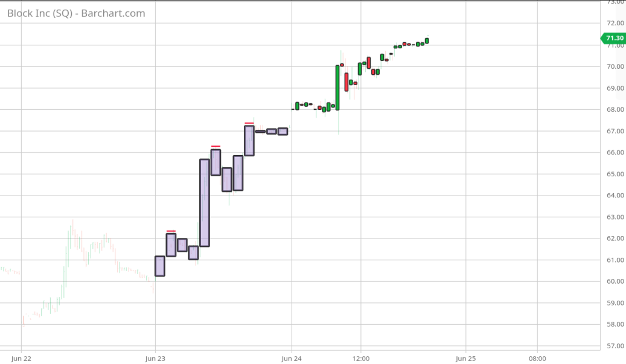Click the 08:00 time axis label
This screenshot has width=626, height=364.
pyautogui.click(x=537, y=359)
